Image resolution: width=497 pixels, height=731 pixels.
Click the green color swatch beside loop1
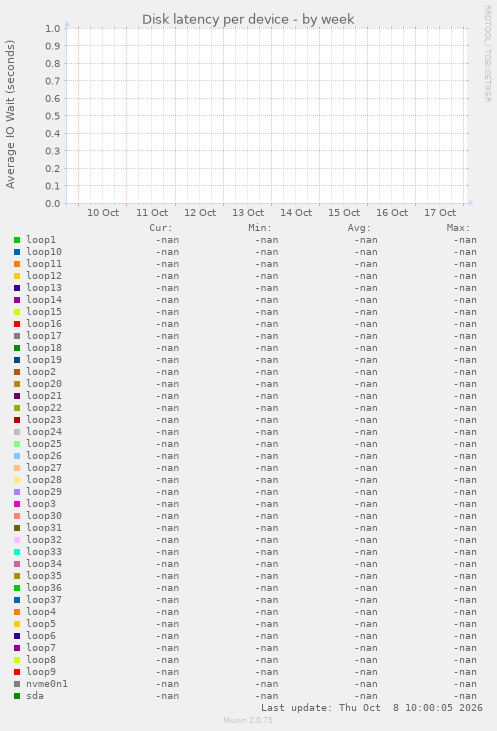(17, 240)
